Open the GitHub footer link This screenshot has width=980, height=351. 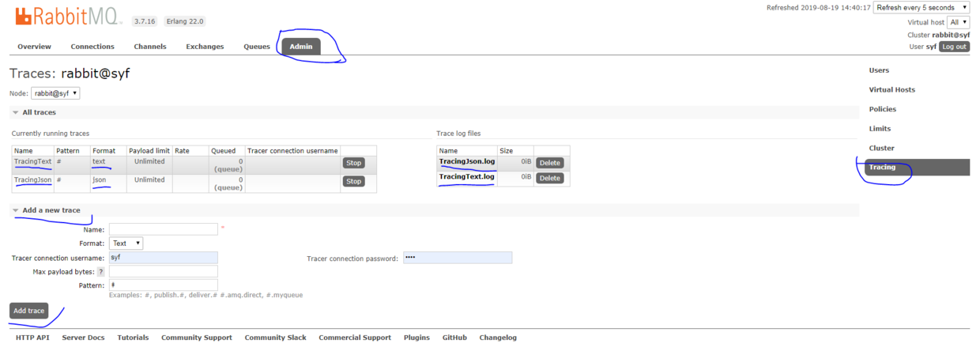coord(454,338)
